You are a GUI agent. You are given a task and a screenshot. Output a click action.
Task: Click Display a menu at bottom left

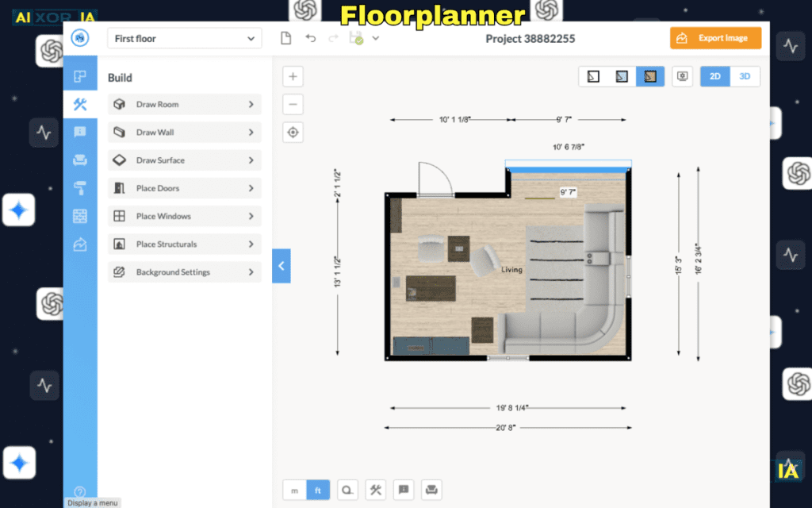[92, 502]
